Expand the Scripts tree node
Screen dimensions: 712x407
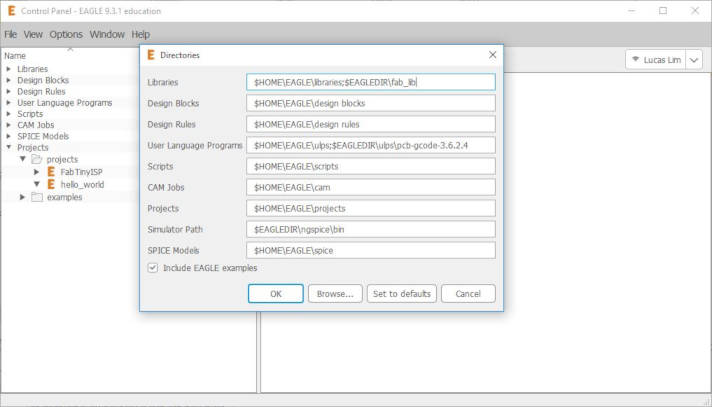(x=8, y=114)
